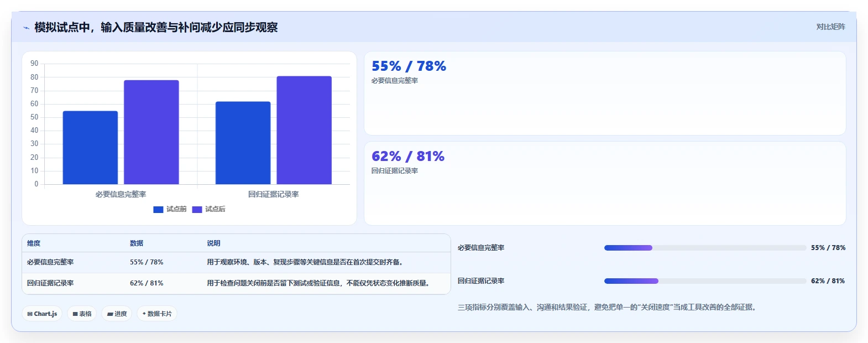
Task: Click the 数据 table column header
Action: click(137, 243)
